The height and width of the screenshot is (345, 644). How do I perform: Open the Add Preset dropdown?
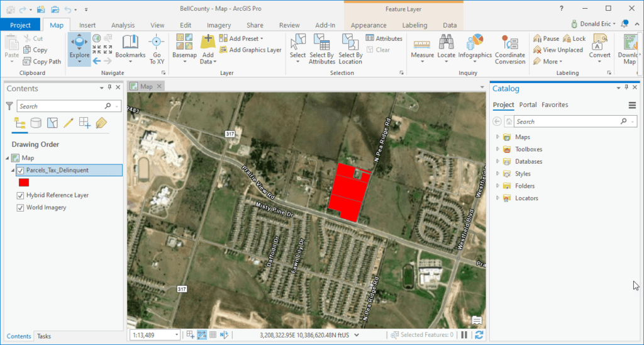coord(241,38)
